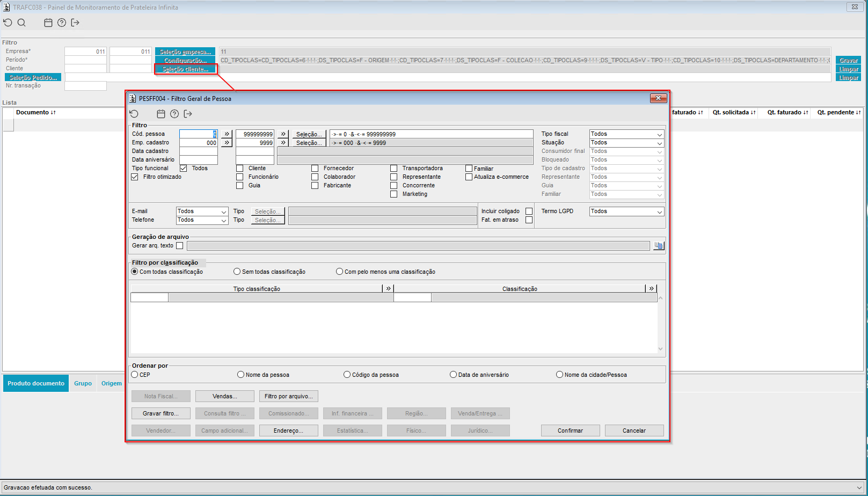
Task: Switch to Origem tab
Action: tap(112, 383)
